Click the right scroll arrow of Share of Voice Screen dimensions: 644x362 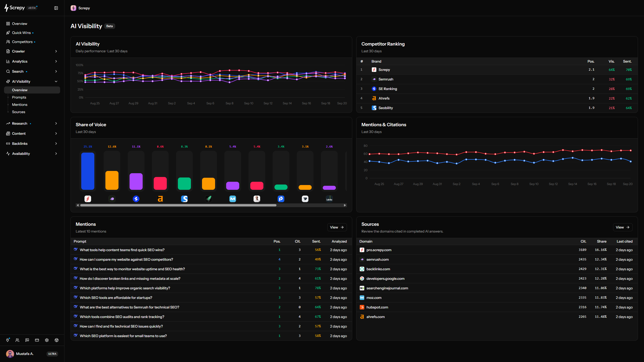(x=345, y=205)
